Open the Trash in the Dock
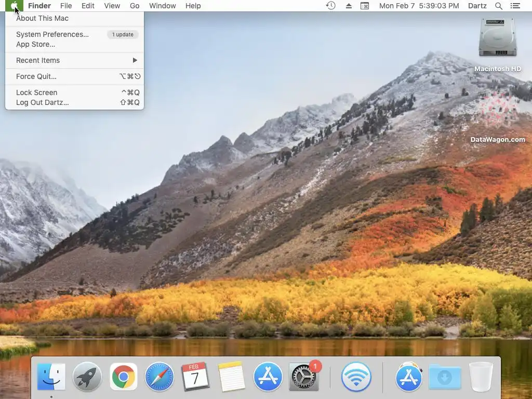The height and width of the screenshot is (399, 532). point(481,377)
